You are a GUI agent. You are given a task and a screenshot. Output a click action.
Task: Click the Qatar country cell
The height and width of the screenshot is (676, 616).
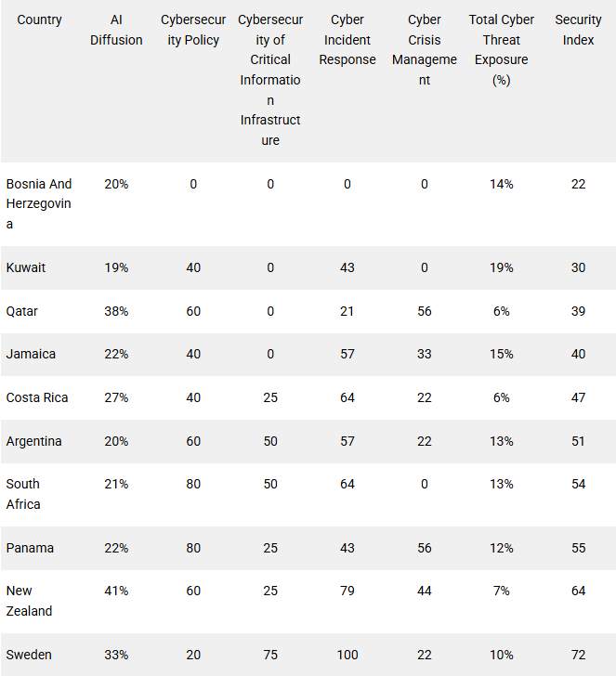pyautogui.click(x=22, y=311)
